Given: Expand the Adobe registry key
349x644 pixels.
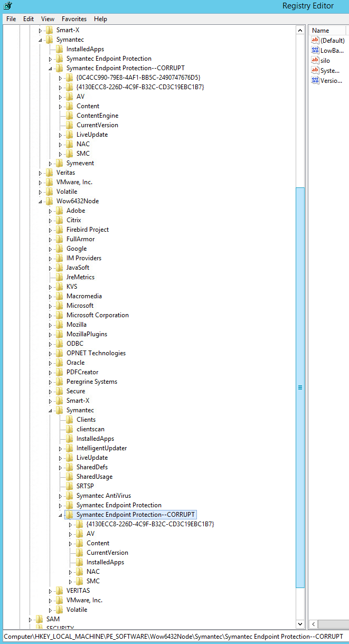Looking at the screenshot, I should click(51, 211).
